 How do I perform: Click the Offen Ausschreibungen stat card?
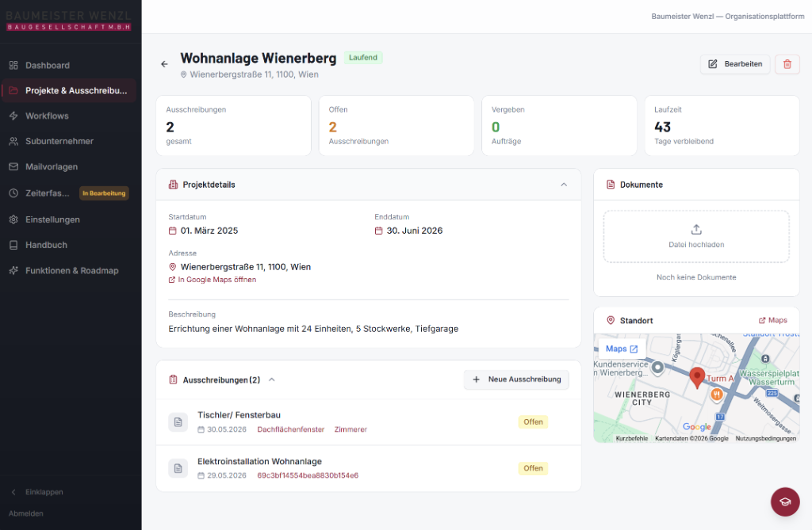tap(396, 126)
